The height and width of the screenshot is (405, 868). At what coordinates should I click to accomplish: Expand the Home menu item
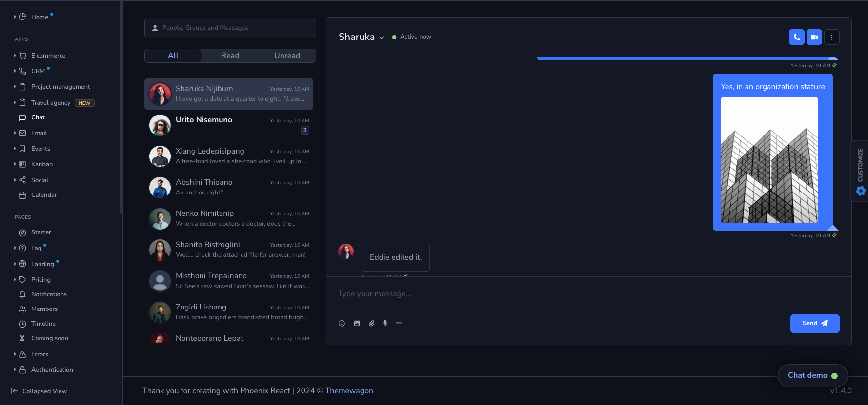[15, 17]
